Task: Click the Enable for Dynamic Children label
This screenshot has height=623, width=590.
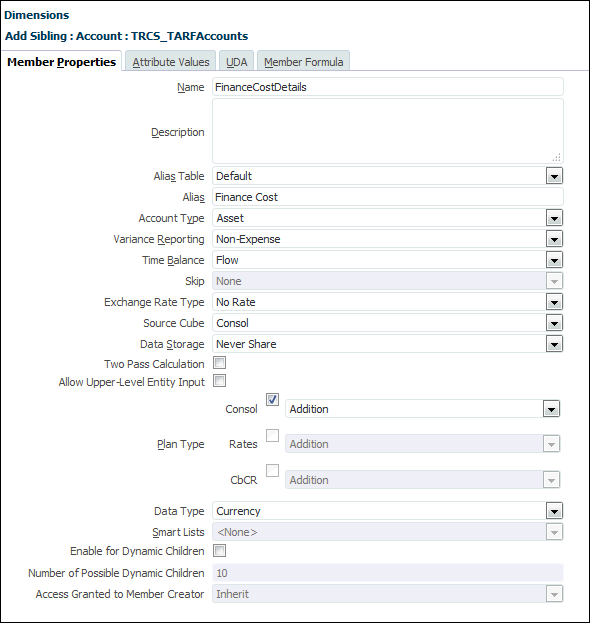Action: click(137, 551)
